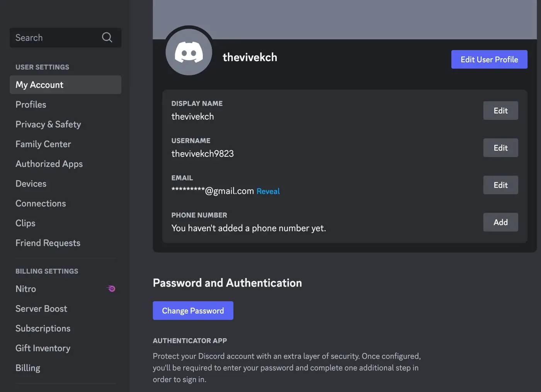Open Server Boost settings

[65, 309]
